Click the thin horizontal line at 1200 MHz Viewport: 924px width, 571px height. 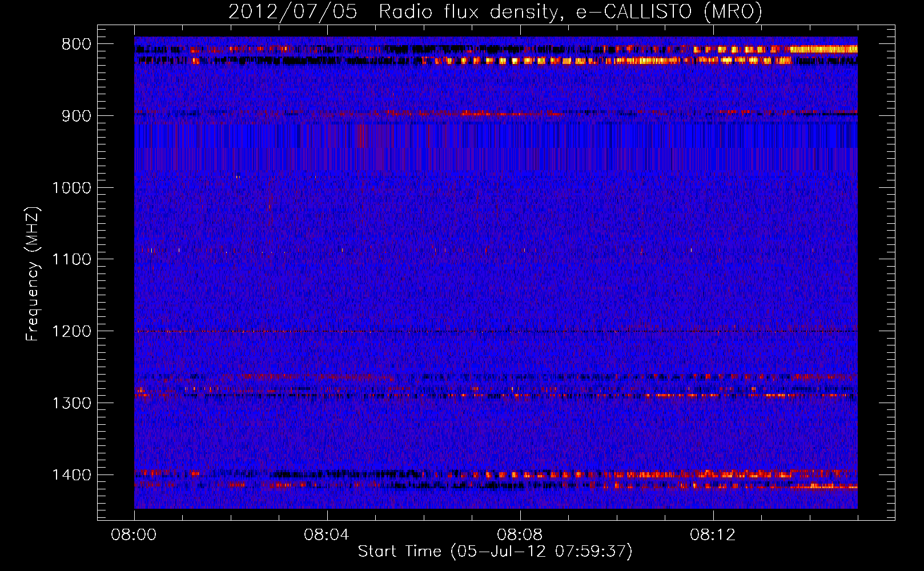point(496,331)
